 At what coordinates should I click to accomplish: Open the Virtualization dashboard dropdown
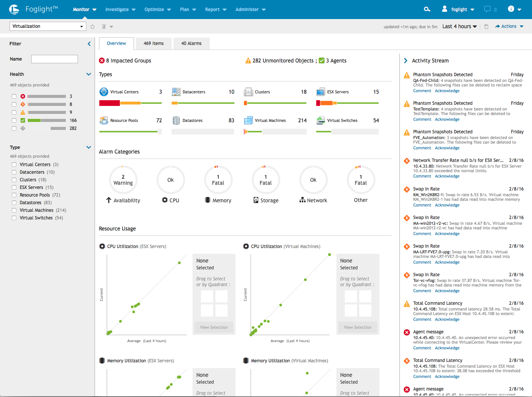(48, 26)
